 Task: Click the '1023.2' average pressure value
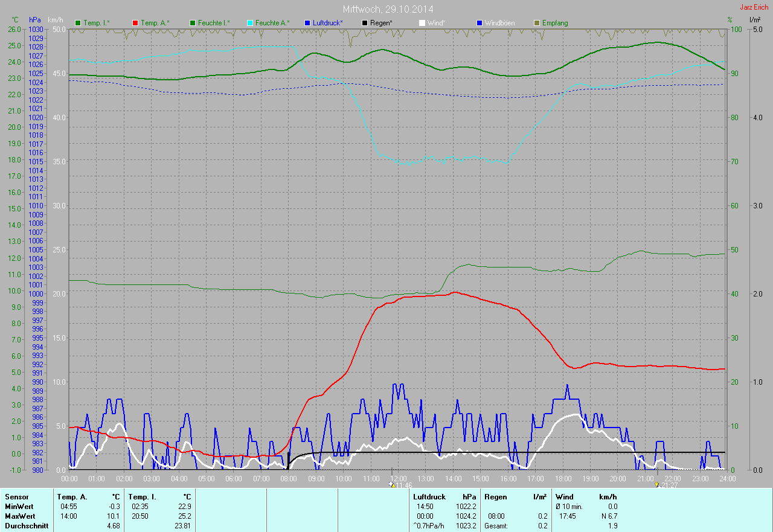point(466,526)
